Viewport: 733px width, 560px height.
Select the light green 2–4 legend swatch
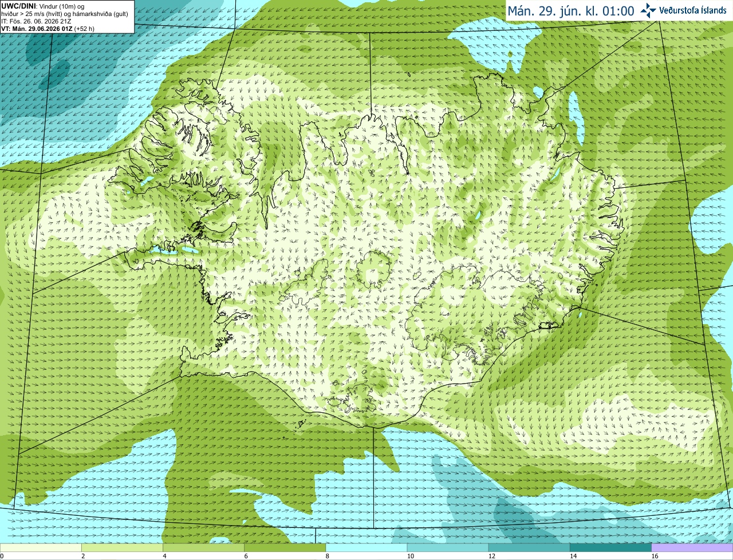(x=123, y=548)
